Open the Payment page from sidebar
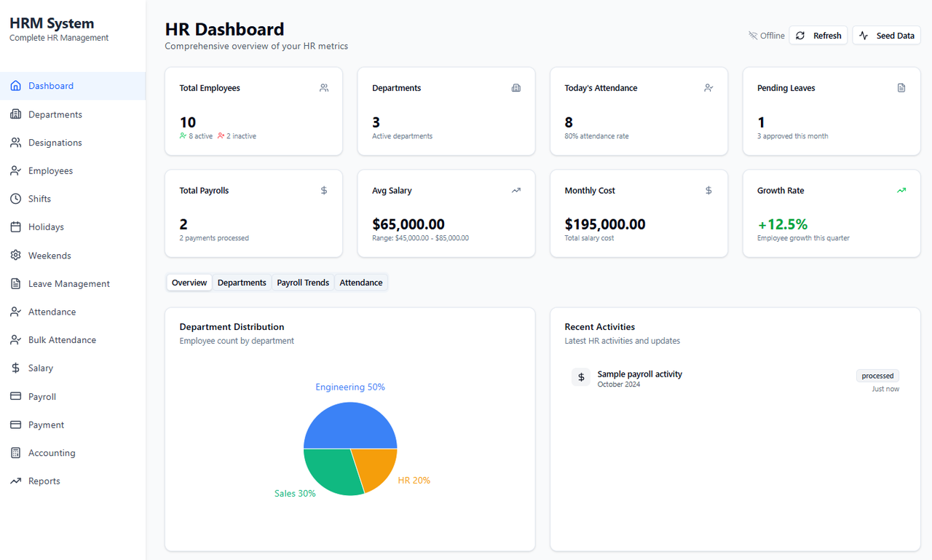Viewport: 932px width, 560px height. tap(73, 425)
